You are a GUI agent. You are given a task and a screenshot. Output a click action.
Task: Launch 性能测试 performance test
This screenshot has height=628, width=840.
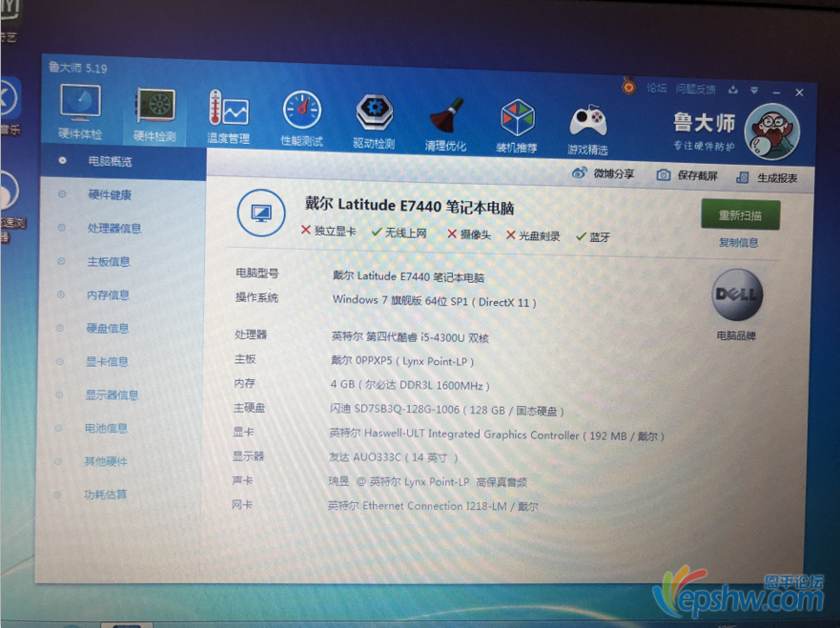coord(301,118)
